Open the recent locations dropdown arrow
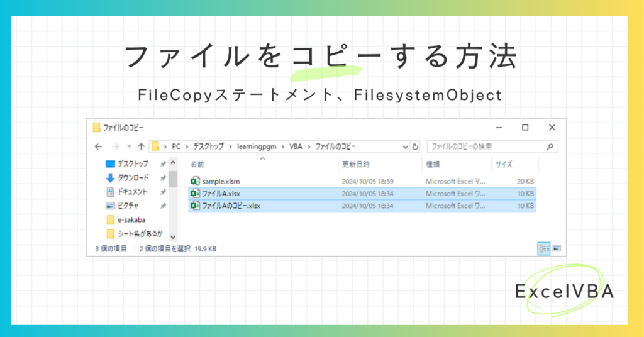This screenshot has width=644, height=337. pos(128,146)
